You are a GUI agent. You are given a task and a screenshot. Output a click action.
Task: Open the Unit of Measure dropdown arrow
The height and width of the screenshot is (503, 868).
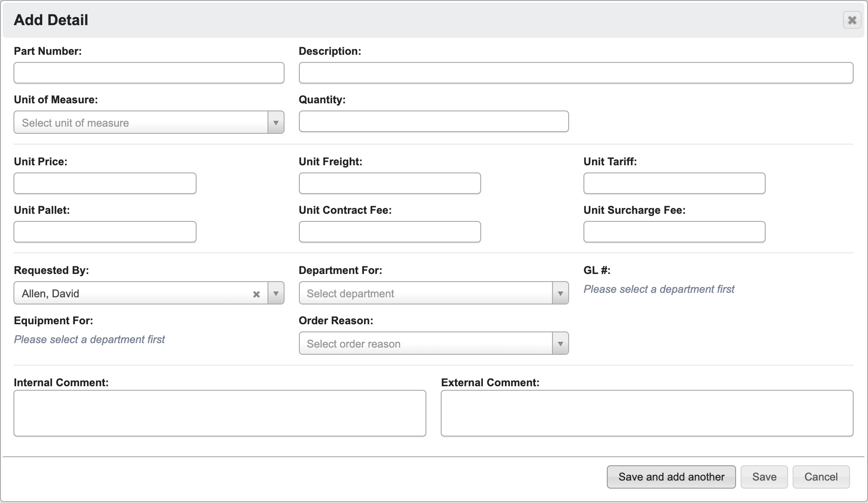tap(276, 123)
